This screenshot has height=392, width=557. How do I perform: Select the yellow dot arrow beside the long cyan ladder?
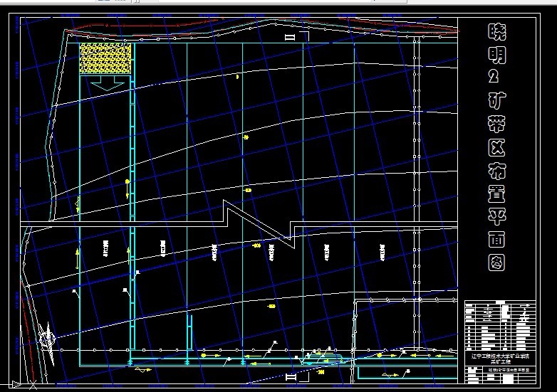click(x=127, y=189)
